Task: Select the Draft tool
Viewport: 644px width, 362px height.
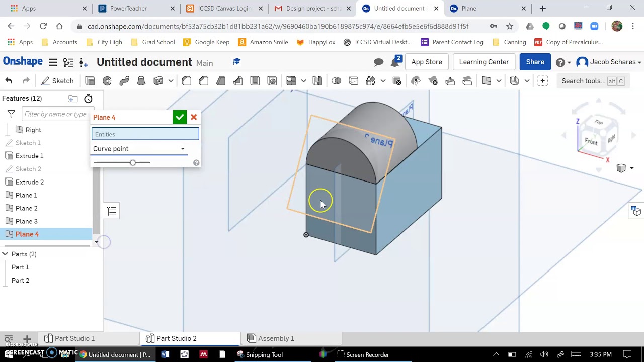Action: click(221, 81)
